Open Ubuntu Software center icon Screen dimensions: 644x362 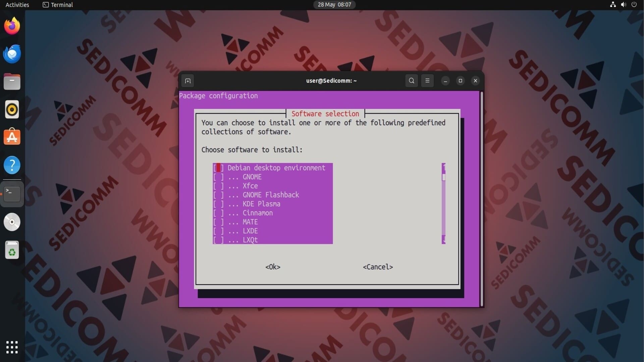coord(12,137)
